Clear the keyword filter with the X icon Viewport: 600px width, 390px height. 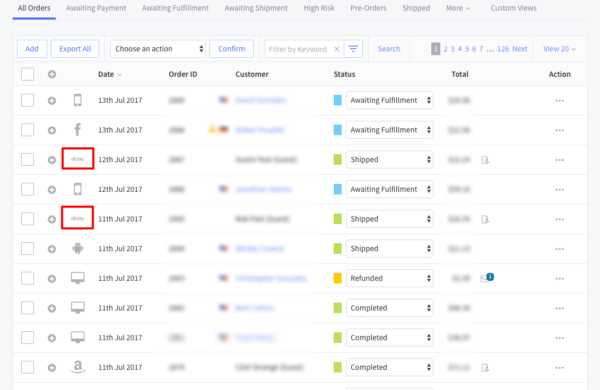(337, 49)
